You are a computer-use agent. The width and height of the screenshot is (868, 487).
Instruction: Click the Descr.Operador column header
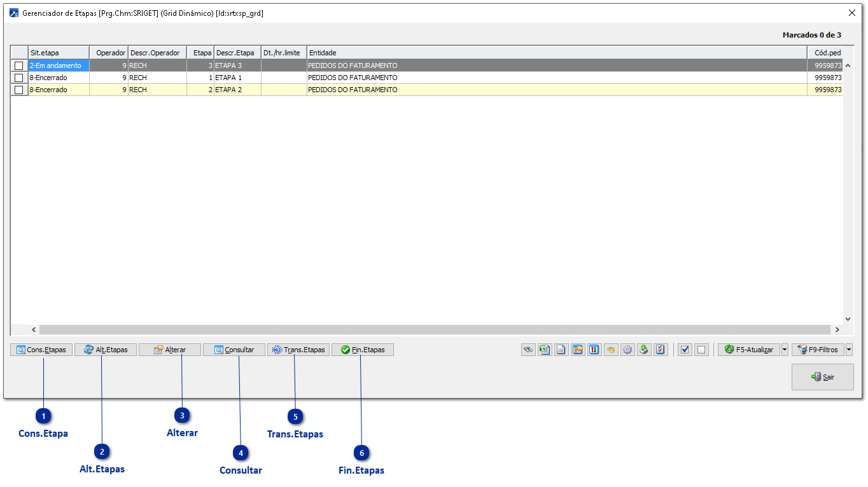click(157, 53)
